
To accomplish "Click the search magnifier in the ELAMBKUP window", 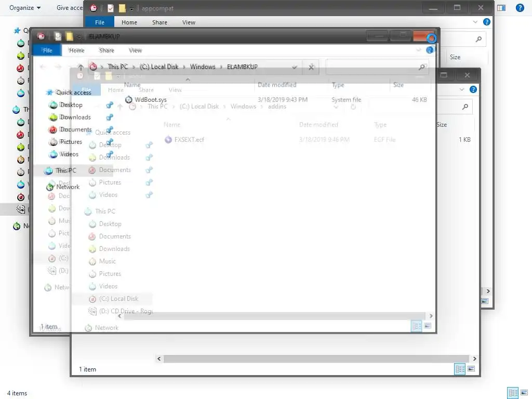I will [x=421, y=67].
